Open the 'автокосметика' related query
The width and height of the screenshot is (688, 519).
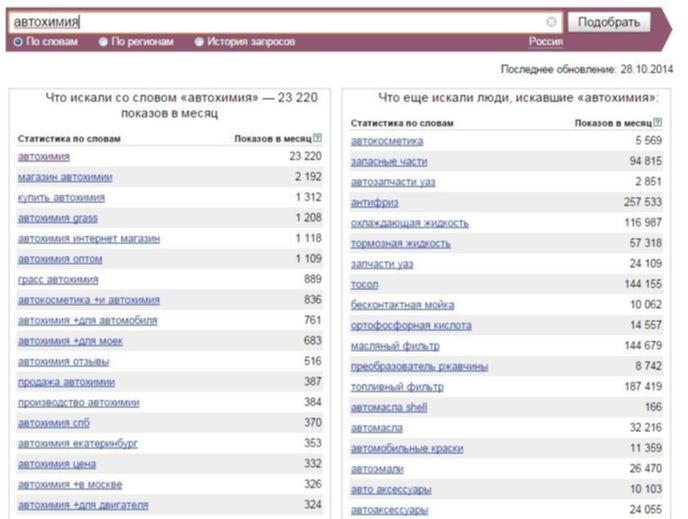386,141
